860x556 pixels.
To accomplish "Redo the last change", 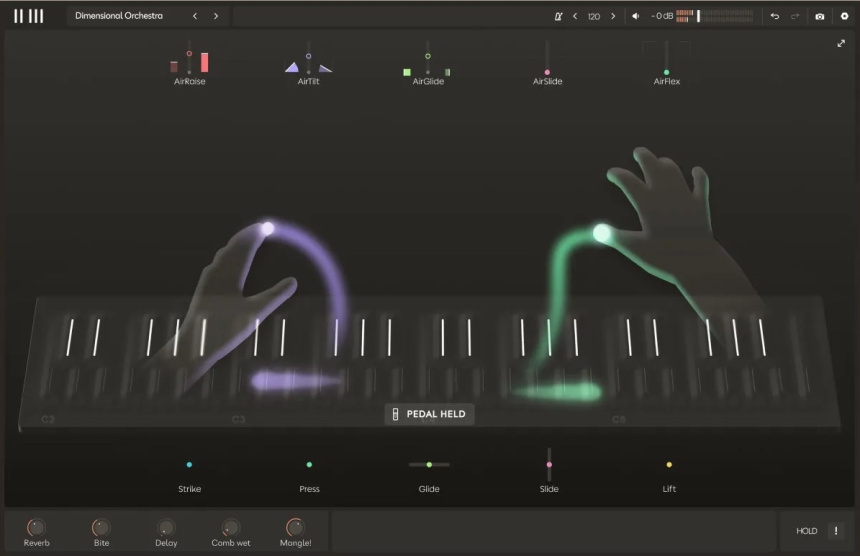I will pos(795,16).
